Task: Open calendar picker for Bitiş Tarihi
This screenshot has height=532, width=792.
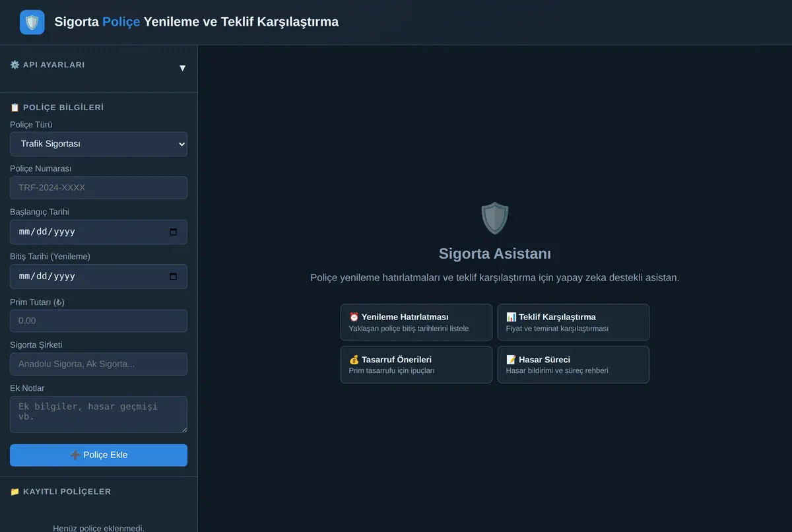Action: pyautogui.click(x=174, y=277)
